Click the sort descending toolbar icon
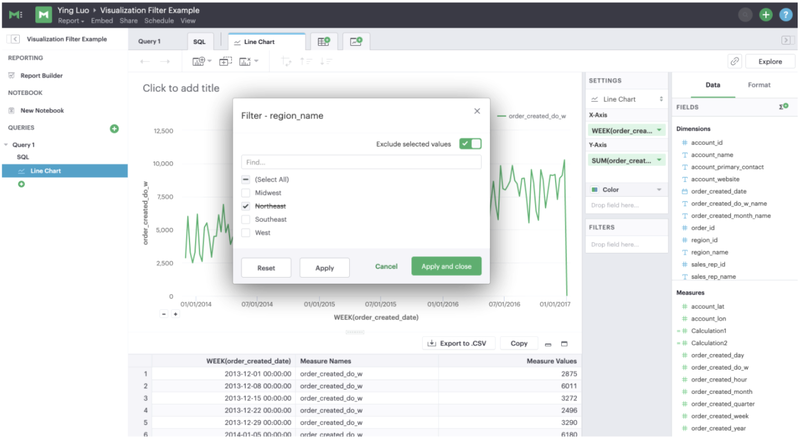 (x=326, y=61)
